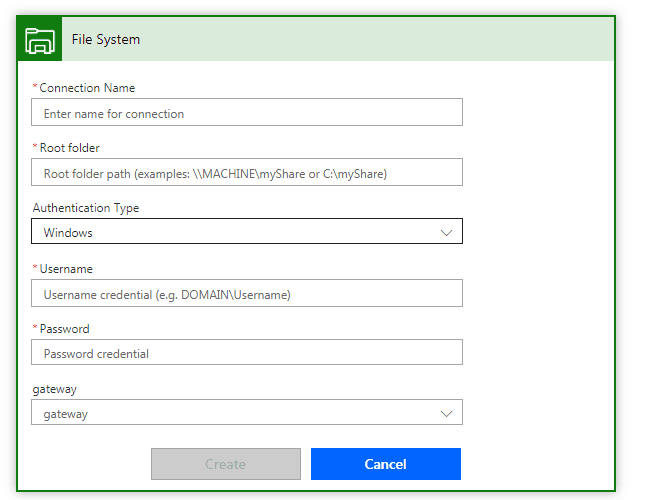
Task: Click into the Password credential field
Action: click(x=247, y=352)
